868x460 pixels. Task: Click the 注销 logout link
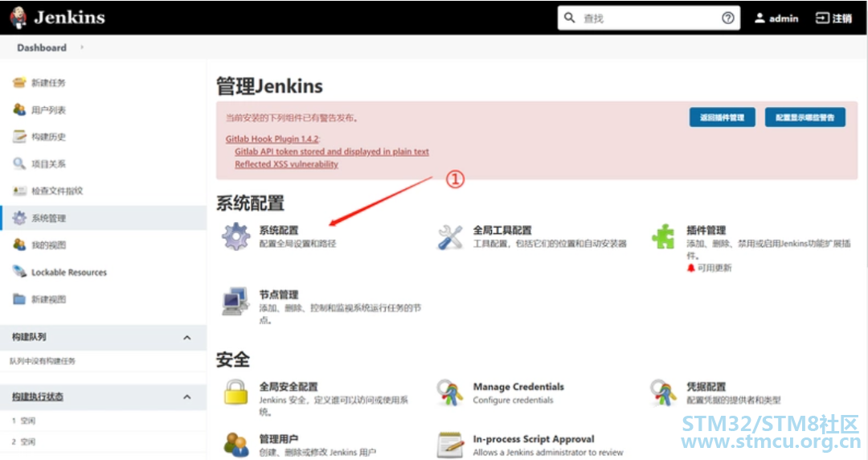(x=842, y=18)
